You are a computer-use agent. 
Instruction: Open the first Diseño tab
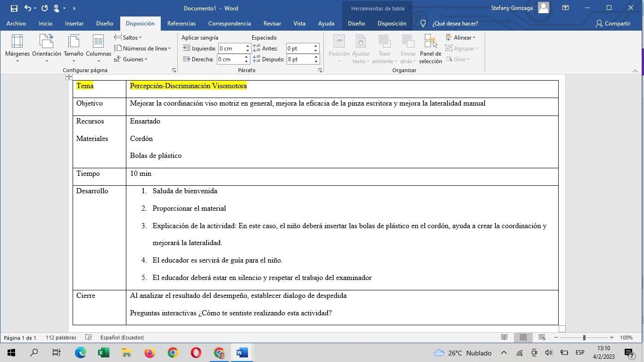tap(105, 23)
